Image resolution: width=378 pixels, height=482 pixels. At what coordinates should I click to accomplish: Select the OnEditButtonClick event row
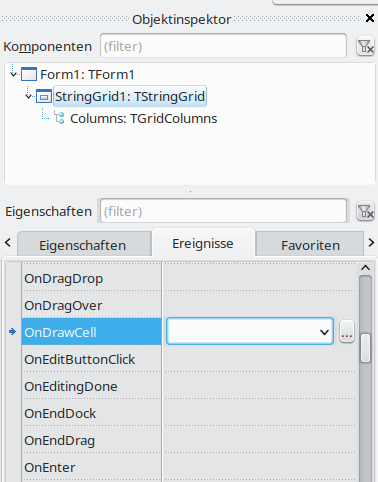click(x=91, y=359)
